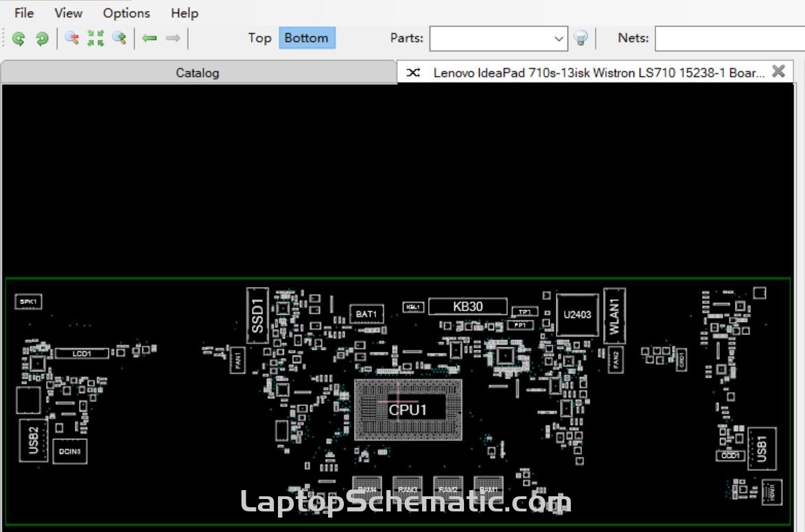Select the CPU1 component on board

pyautogui.click(x=408, y=410)
